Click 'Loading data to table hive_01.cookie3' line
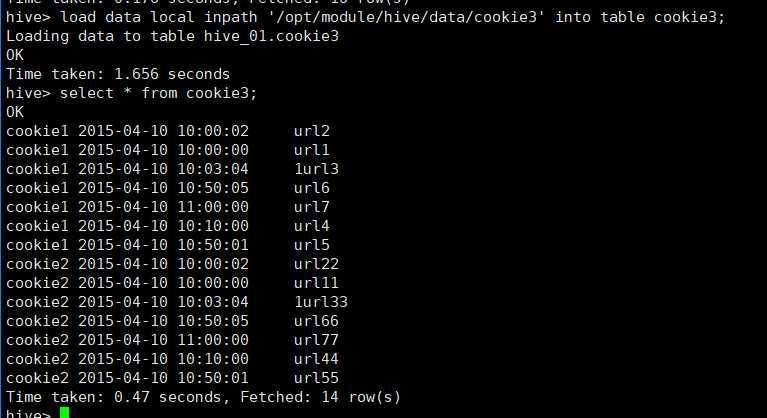This screenshot has width=767, height=418. coord(172,37)
